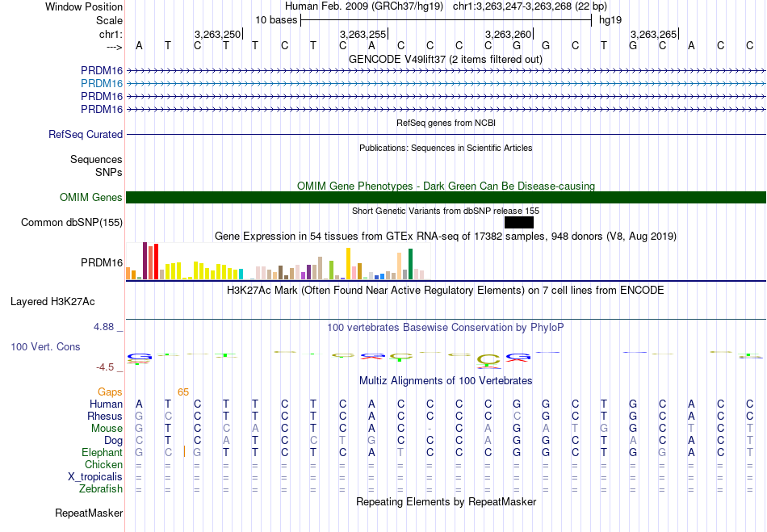Click the ---> base sequence label
Image resolution: width=767 pixels, height=532 pixels.
[115, 47]
